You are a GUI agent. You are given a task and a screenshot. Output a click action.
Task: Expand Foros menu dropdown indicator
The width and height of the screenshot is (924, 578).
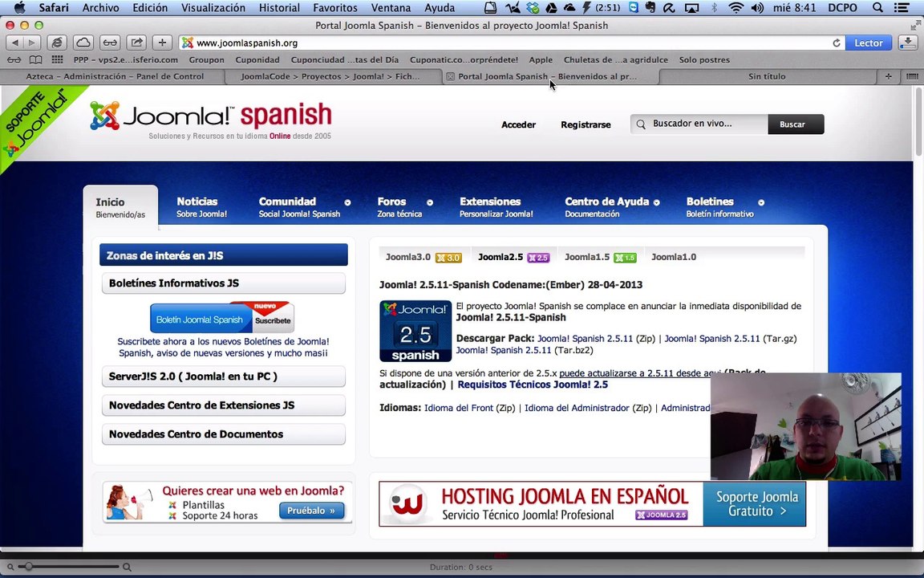pyautogui.click(x=430, y=202)
